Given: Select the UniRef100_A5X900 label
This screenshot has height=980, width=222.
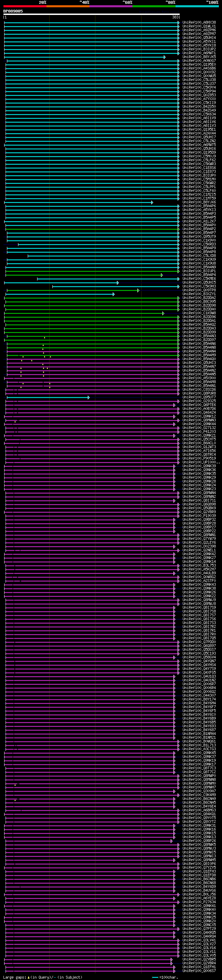Looking at the screenshot, I should (x=199, y=378).
